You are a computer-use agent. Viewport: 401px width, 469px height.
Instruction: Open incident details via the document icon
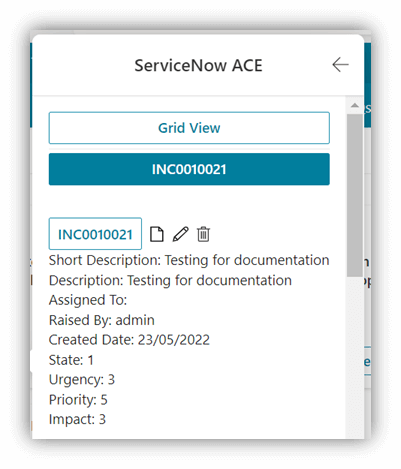157,234
